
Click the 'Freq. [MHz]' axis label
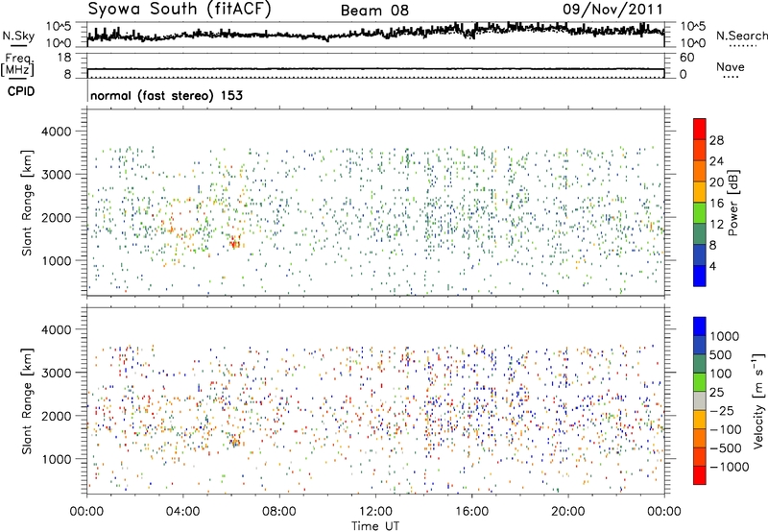click(x=17, y=64)
